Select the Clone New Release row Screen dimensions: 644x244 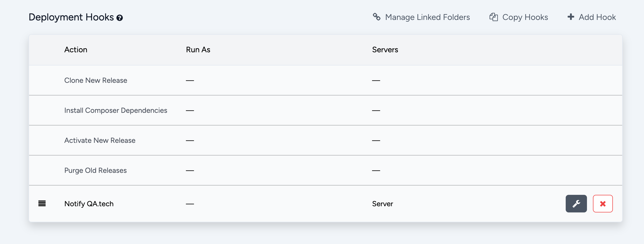pyautogui.click(x=96, y=80)
